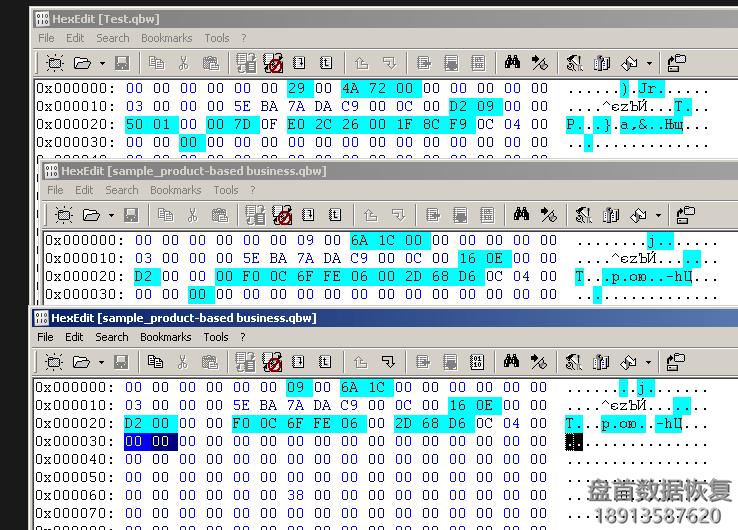Click the Copy icon in the active bottom window toolbar
738x530 pixels.
coord(156,362)
